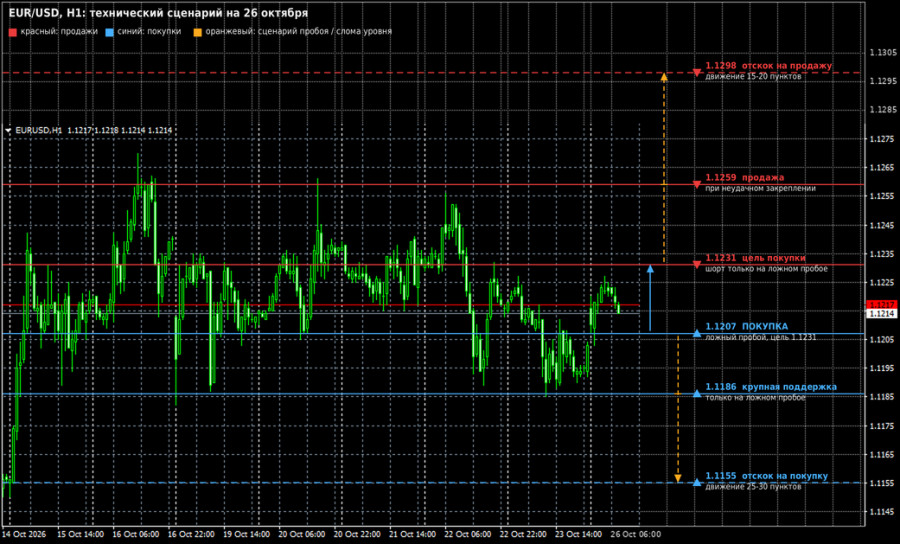Click the 1.1275 price axis value

click(883, 139)
